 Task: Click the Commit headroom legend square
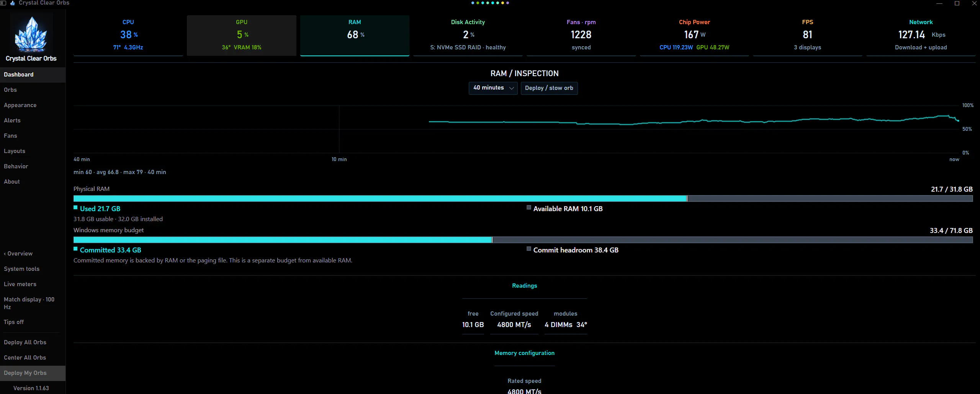click(529, 249)
